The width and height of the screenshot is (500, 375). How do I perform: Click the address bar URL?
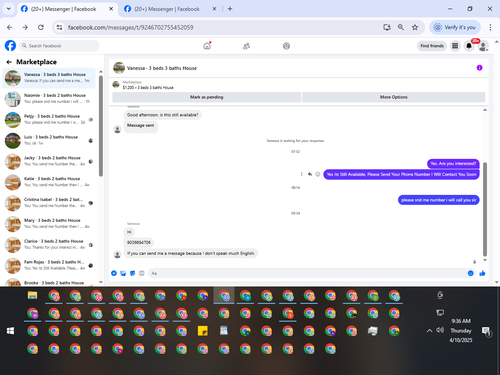tap(130, 27)
